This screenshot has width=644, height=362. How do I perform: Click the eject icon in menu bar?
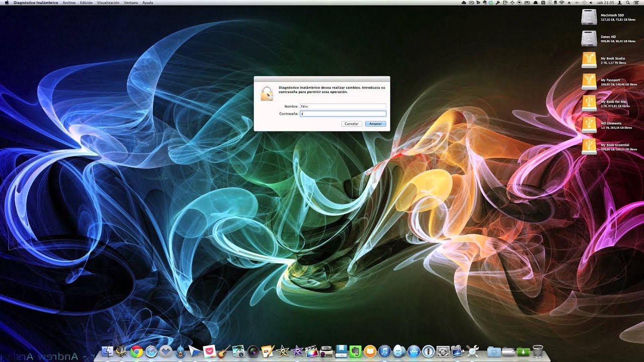click(569, 3)
